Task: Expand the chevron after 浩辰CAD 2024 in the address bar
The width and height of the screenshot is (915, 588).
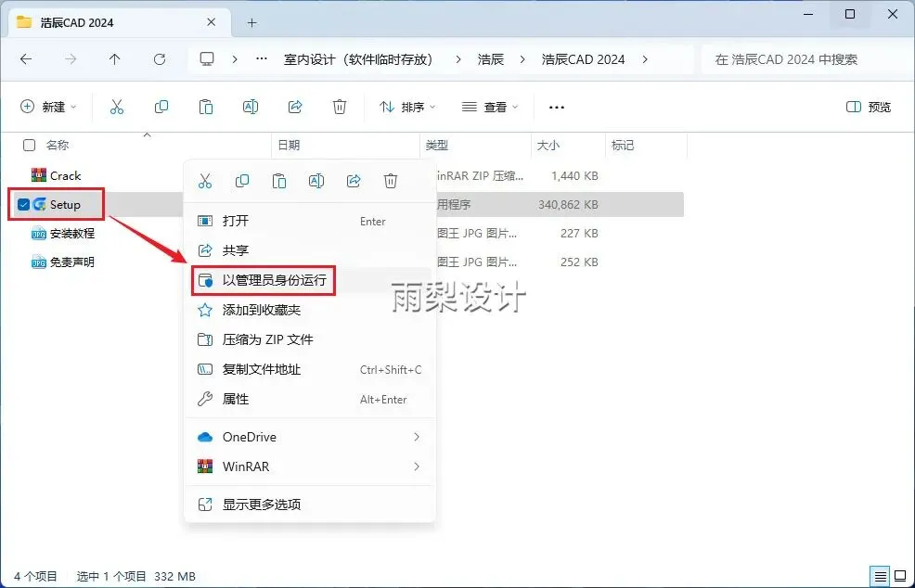Action: [x=645, y=59]
